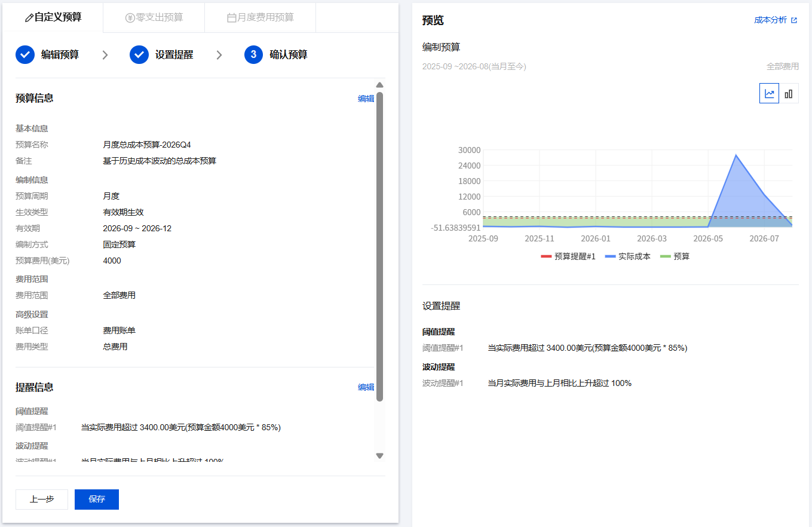
Task: Edit the 提醒信息 section
Action: 366,387
